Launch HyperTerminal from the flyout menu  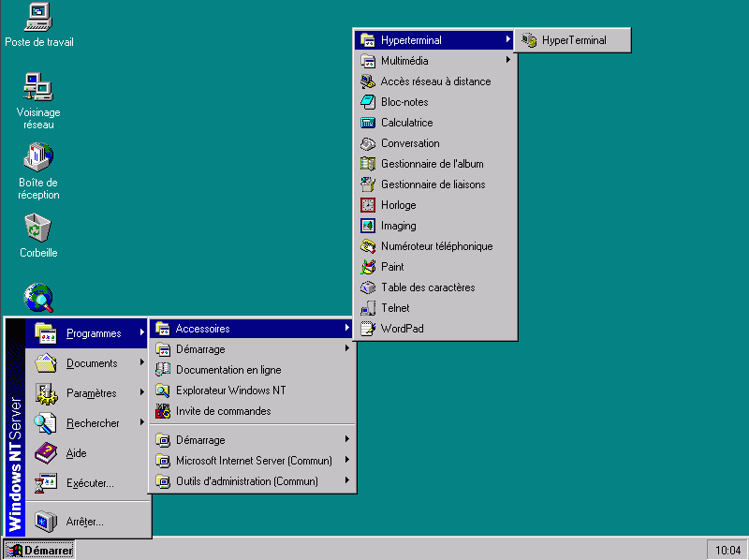coord(573,40)
